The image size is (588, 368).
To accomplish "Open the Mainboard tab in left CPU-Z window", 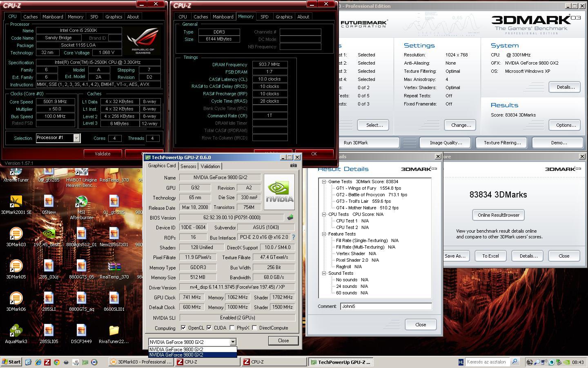I will 53,17.
